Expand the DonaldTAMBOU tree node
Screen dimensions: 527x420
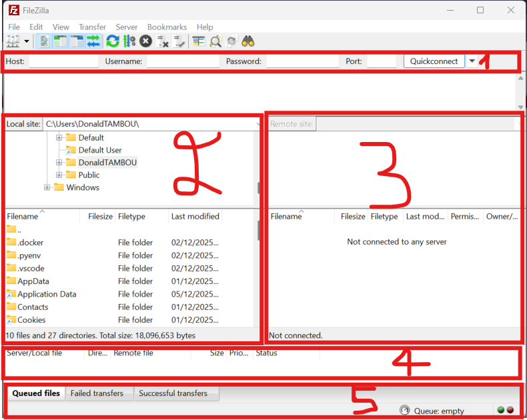(59, 162)
